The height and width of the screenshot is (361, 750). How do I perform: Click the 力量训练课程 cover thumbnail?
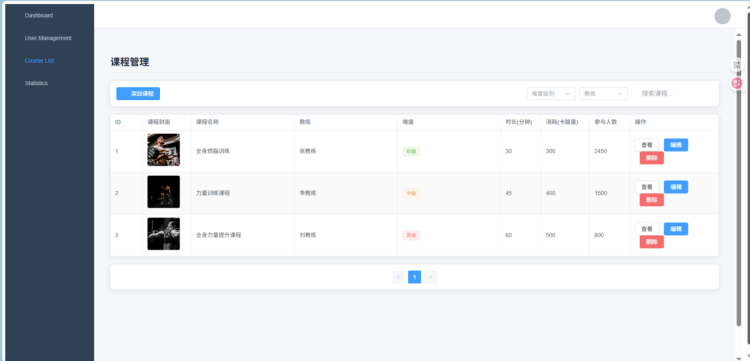pos(164,192)
